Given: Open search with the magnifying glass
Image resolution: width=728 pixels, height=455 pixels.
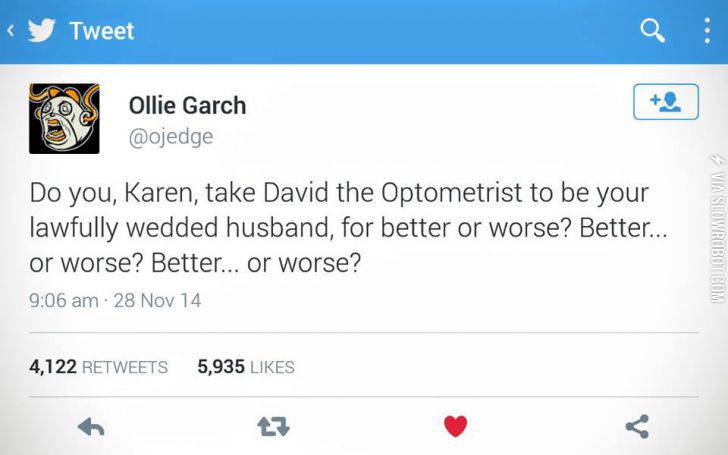Looking at the screenshot, I should coord(652,31).
